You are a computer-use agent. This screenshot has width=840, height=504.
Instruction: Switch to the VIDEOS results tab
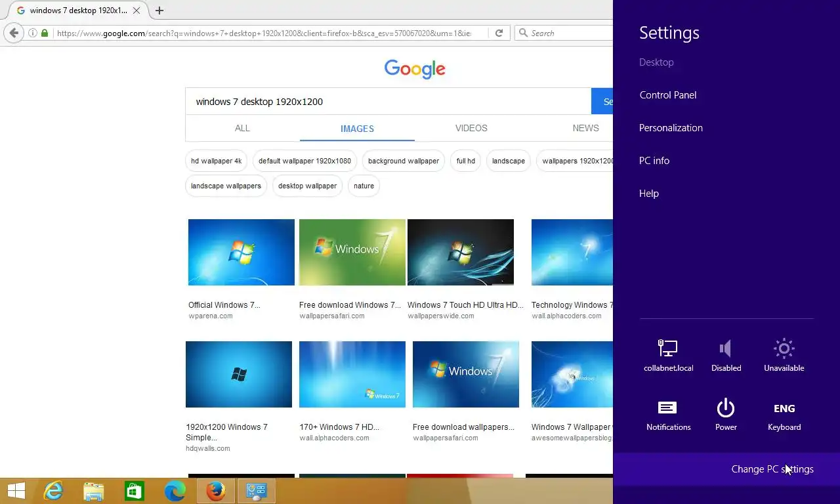(471, 128)
